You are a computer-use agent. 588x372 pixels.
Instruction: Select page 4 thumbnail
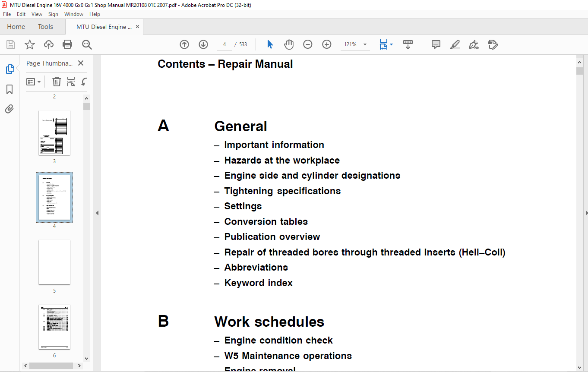(54, 198)
